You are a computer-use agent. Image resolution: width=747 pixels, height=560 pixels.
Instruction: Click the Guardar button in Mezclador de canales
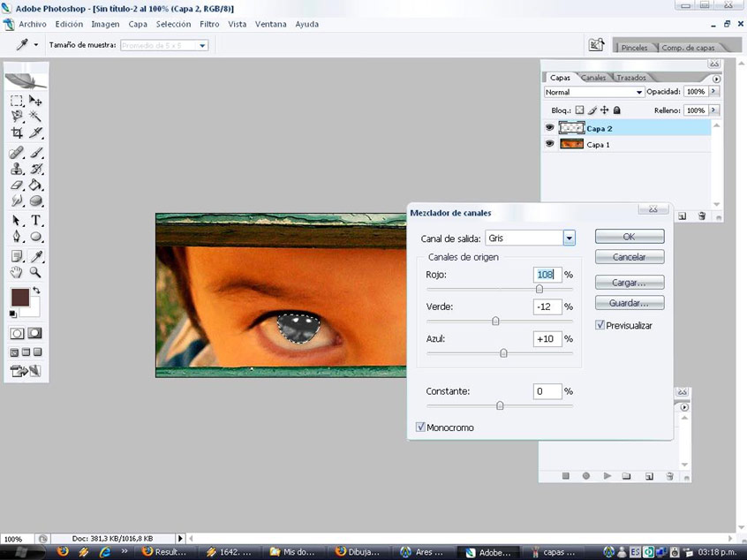629,302
